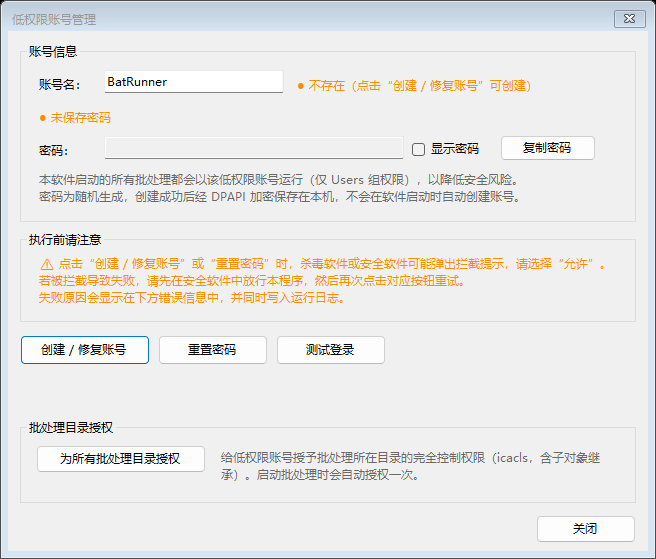
Task: Click the 批处理目录授权 group title
Action: (x=71, y=428)
